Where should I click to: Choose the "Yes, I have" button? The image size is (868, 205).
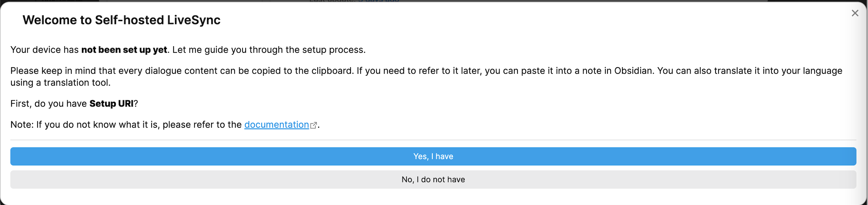(433, 157)
